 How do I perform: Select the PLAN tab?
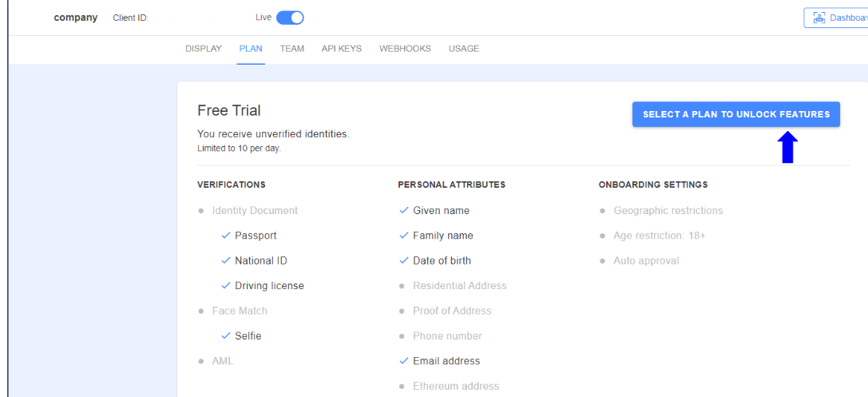[x=251, y=49]
